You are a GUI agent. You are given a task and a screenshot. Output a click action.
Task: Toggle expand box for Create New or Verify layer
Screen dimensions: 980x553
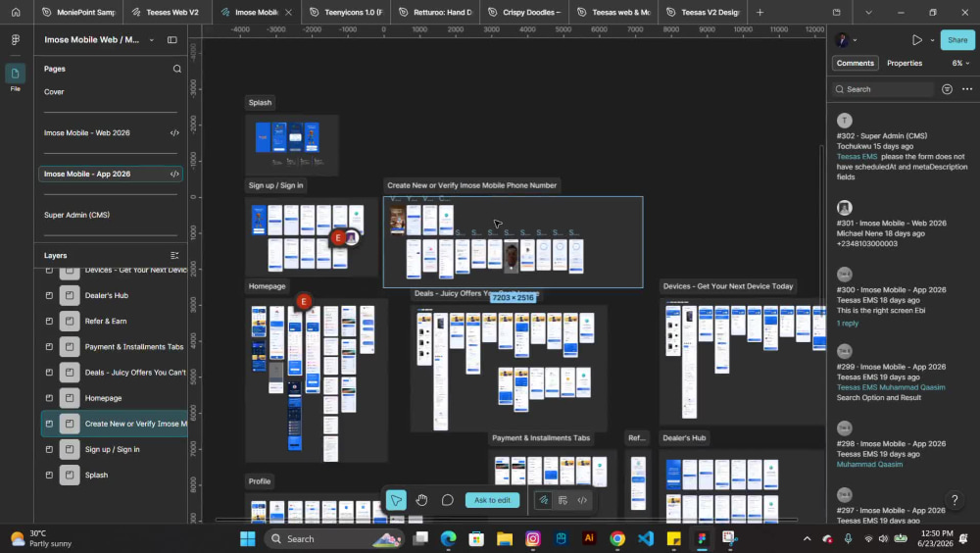(x=49, y=424)
